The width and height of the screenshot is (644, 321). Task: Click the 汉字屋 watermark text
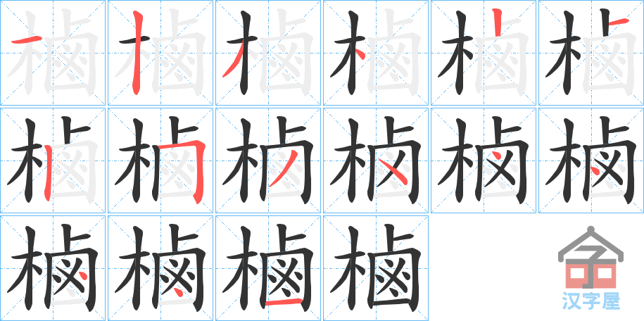click(x=591, y=301)
